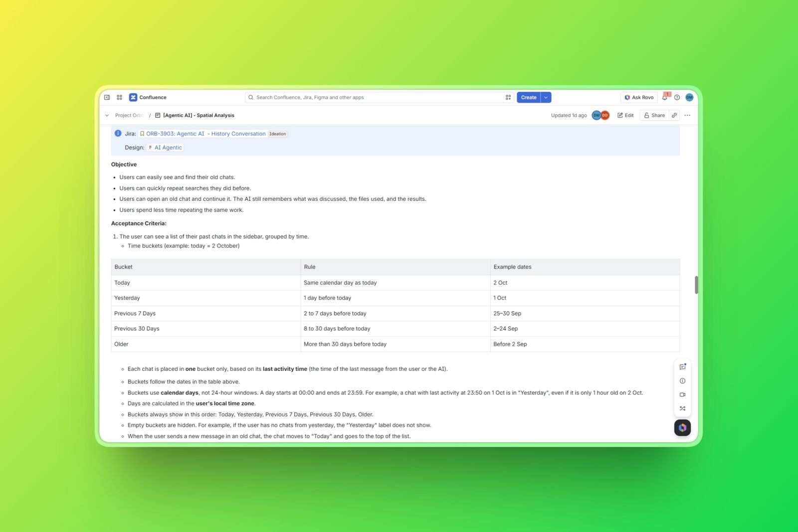Viewport: 798px width, 532px height.
Task: Toggle the sidebar panel icon
Action: point(107,97)
